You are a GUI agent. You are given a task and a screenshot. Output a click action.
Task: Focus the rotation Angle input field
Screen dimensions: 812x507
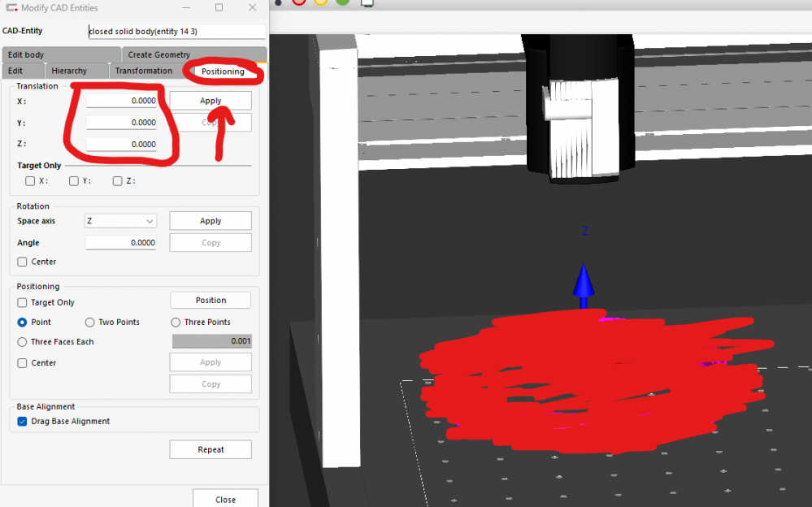[x=121, y=243]
